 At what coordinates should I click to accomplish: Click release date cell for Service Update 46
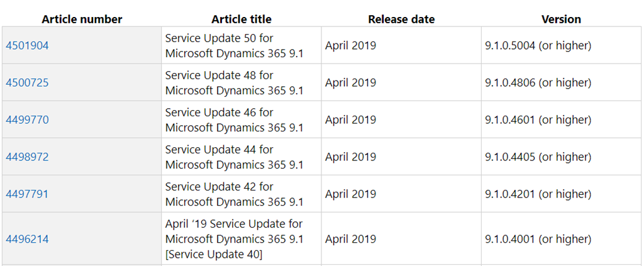pyautogui.click(x=401, y=120)
